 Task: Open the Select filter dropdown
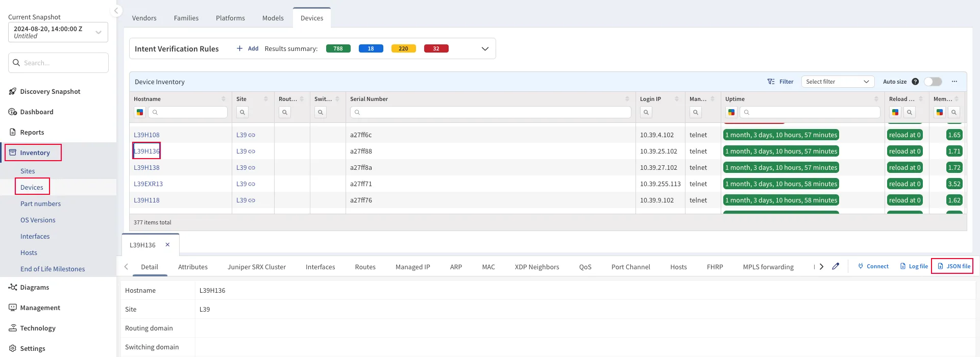(837, 82)
